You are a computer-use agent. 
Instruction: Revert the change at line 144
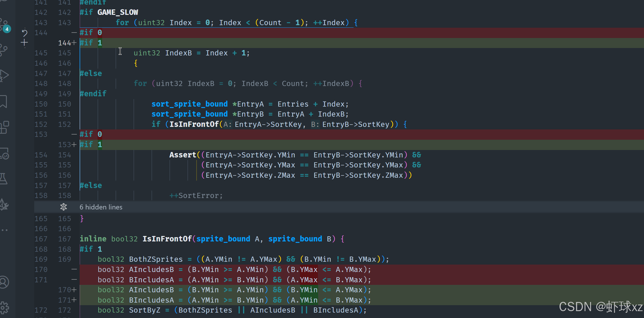click(25, 33)
